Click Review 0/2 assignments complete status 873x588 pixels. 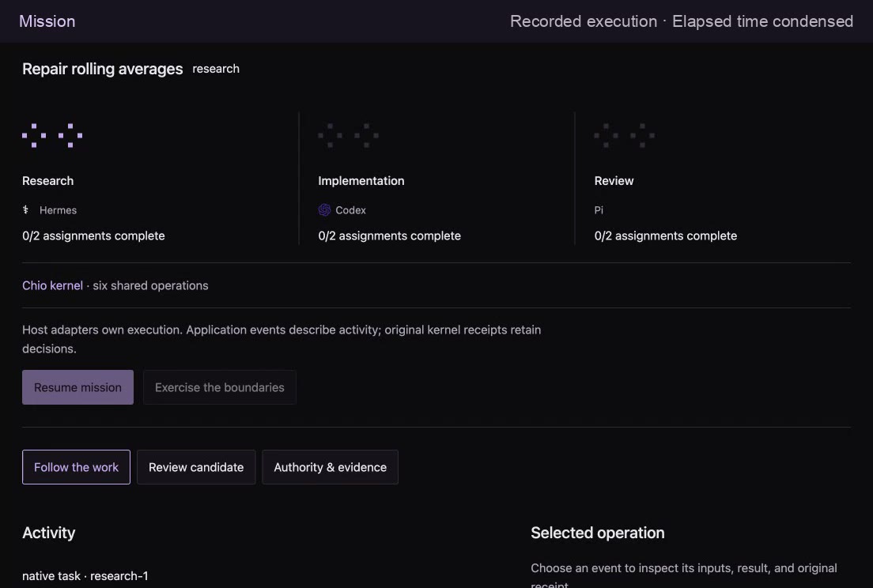click(665, 236)
